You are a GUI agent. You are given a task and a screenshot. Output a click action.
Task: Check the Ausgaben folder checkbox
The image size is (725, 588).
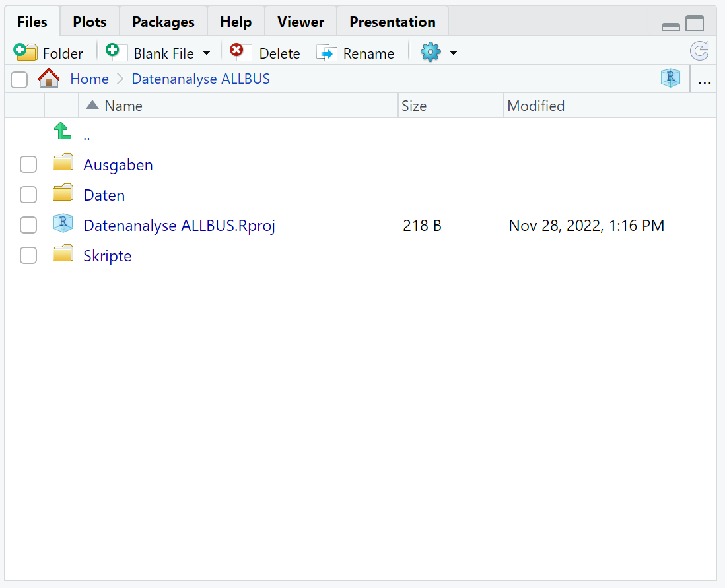coord(28,164)
